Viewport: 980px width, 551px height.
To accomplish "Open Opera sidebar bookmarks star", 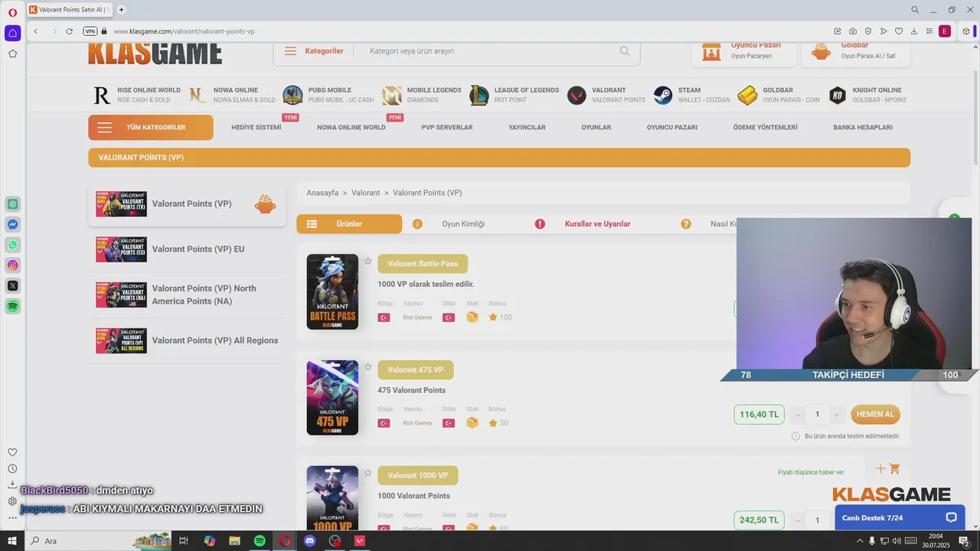I will tap(12, 54).
